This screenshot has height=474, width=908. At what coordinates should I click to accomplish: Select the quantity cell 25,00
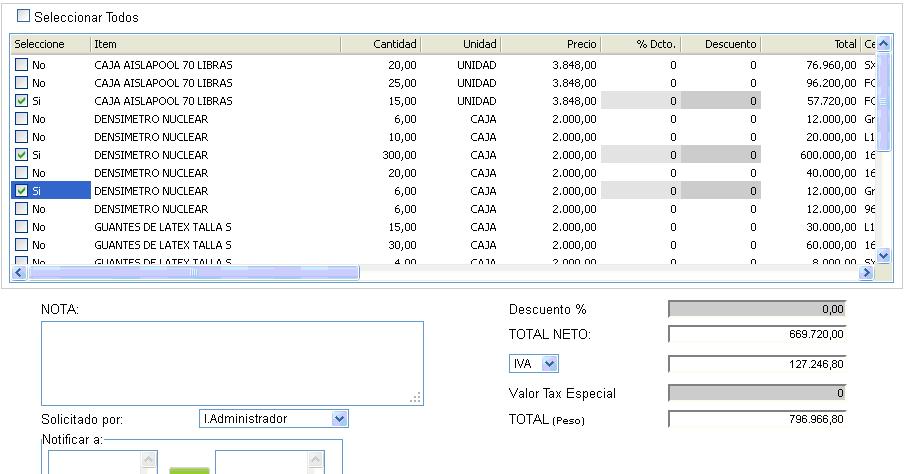point(402,83)
